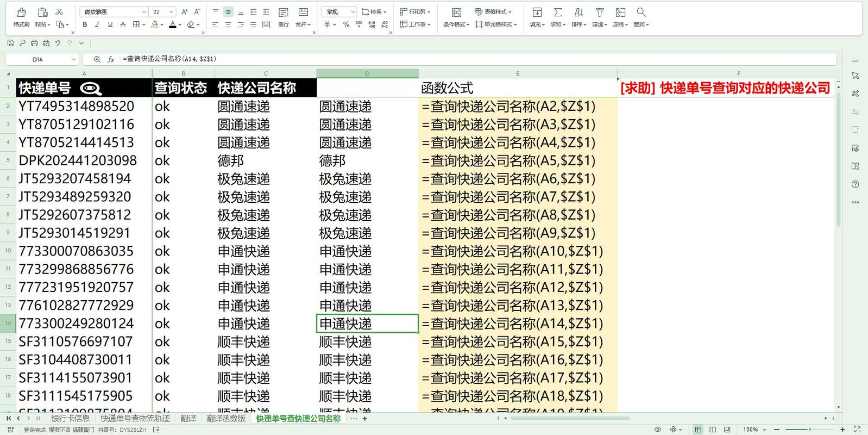The image size is (868, 435).
Task: Toggle Wrap Text (换行)
Action: click(284, 17)
